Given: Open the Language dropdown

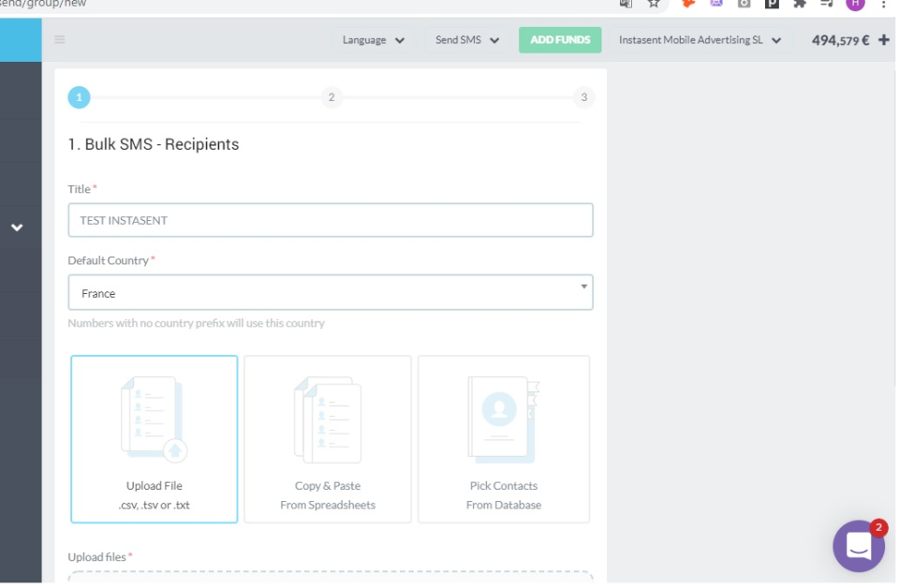Looking at the screenshot, I should 374,40.
